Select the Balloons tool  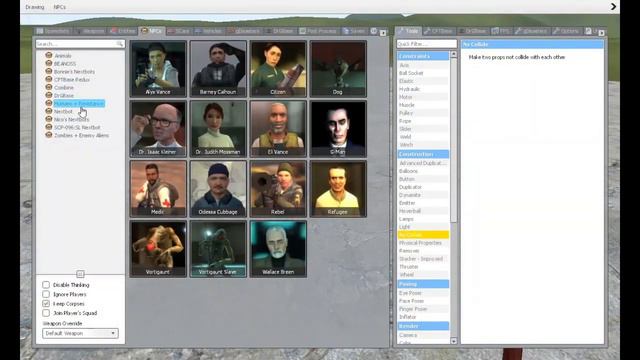423,171
